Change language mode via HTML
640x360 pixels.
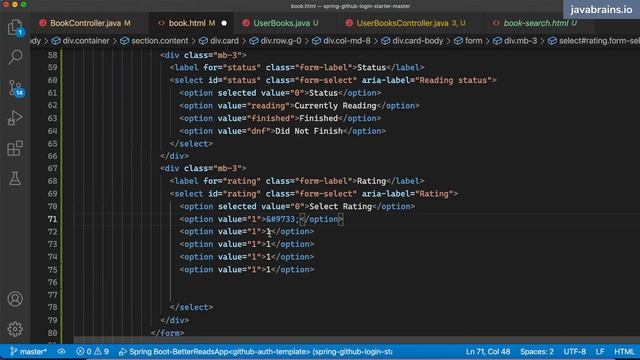click(624, 351)
